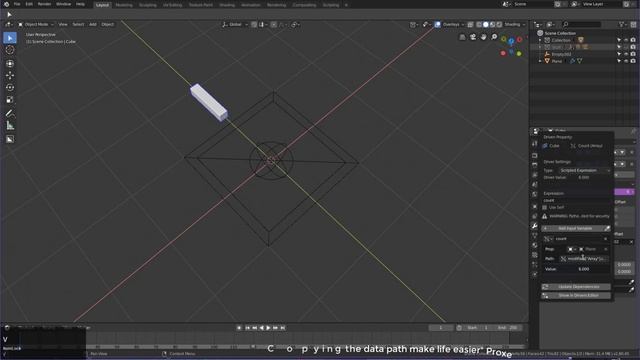This screenshot has height=360, width=640.
Task: Open the driver variable type dropdown
Action: coord(549,239)
